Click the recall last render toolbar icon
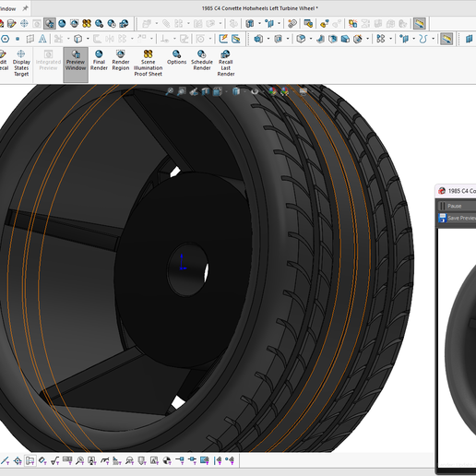The width and height of the screenshot is (476, 476). point(124,24)
